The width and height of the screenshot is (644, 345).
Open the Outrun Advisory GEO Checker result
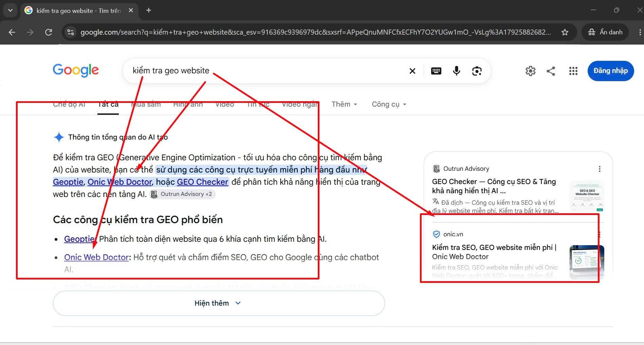pos(494,186)
